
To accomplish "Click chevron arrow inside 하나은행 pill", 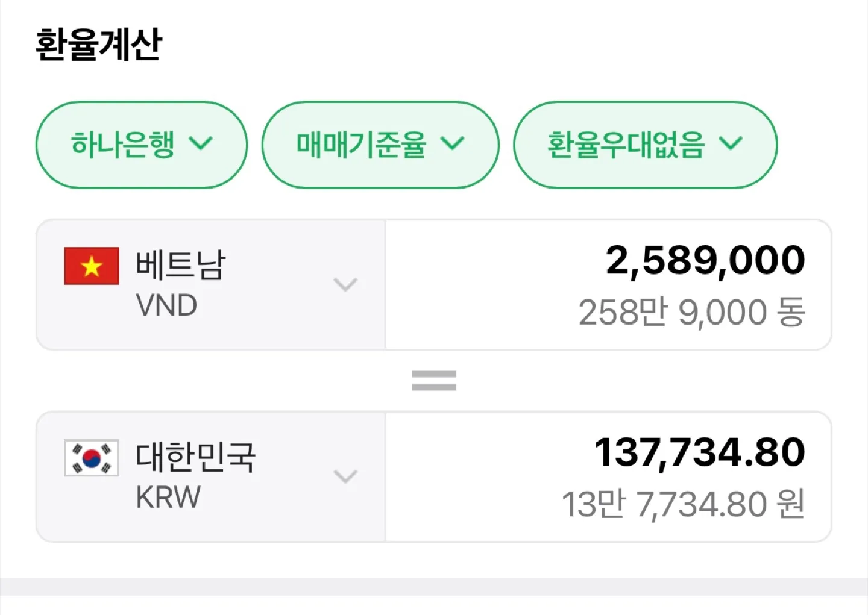I will tap(201, 143).
